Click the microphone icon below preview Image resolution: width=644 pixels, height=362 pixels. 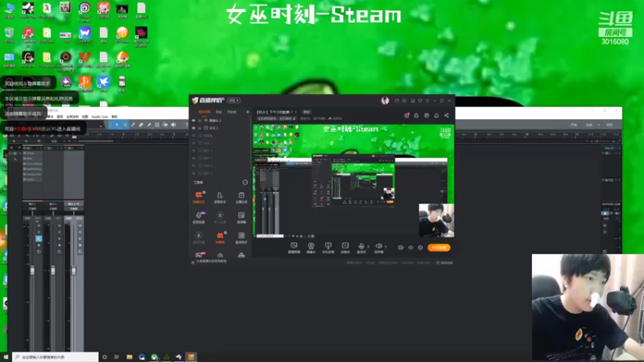coord(361,245)
